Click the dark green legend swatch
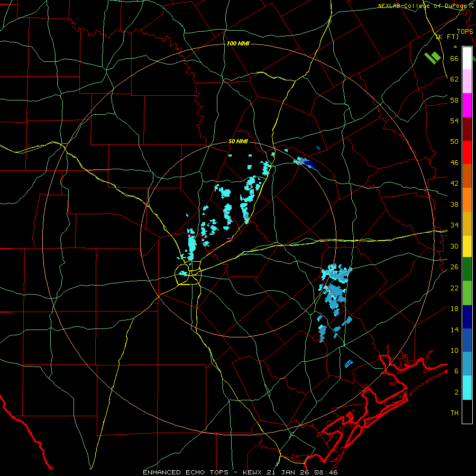This screenshot has width=476, height=476. click(467, 269)
